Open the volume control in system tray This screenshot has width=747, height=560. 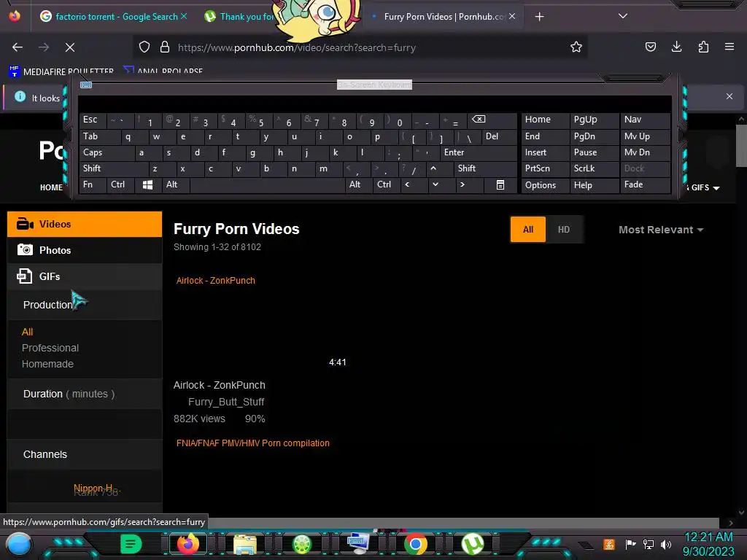click(x=665, y=544)
